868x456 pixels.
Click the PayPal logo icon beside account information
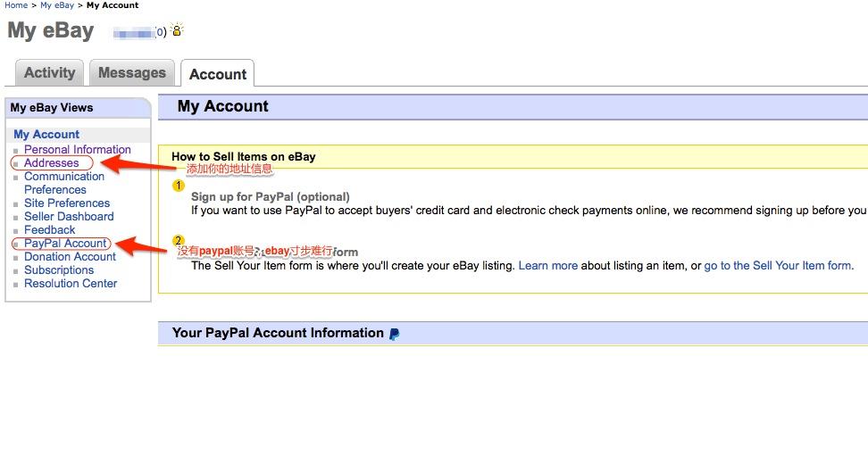point(394,334)
